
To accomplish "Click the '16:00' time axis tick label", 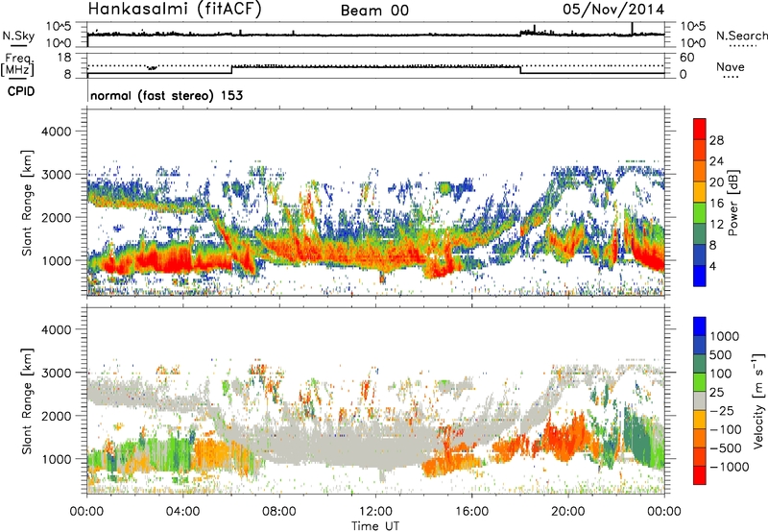I will [x=471, y=512].
